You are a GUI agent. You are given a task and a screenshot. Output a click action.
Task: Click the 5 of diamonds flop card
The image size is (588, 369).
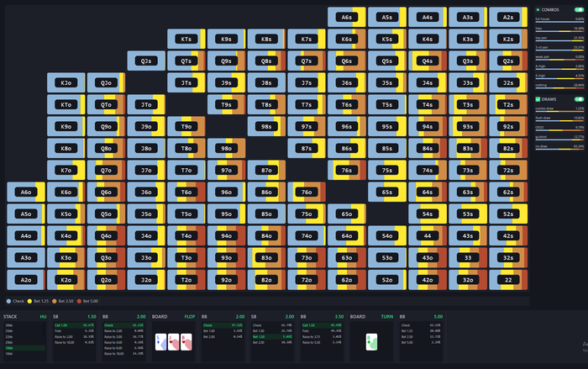[x=161, y=342]
